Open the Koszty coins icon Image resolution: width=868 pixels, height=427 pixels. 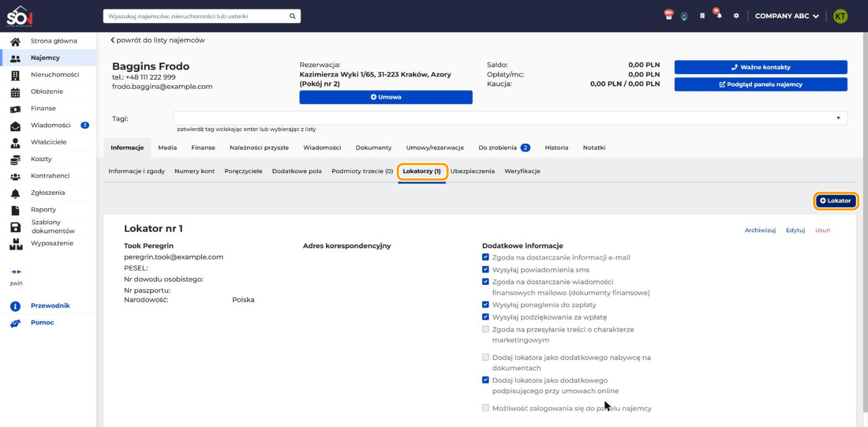tap(15, 160)
